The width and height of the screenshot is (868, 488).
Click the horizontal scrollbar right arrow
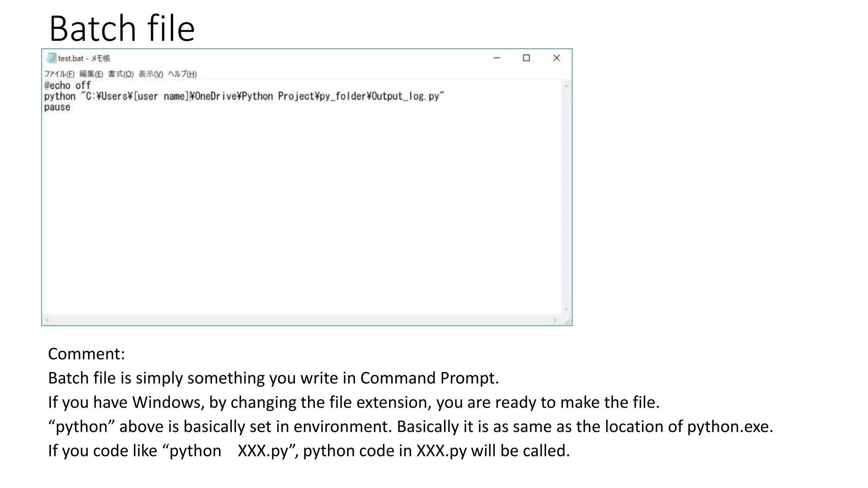coord(555,320)
